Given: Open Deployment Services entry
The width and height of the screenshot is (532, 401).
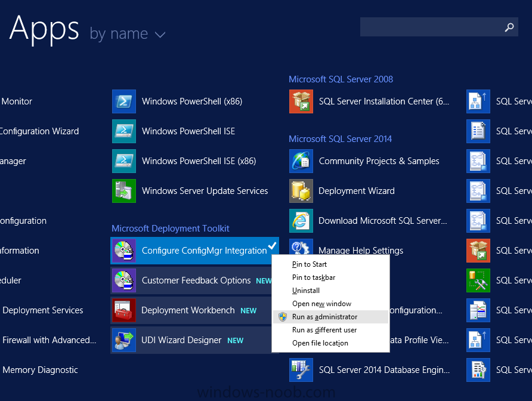Looking at the screenshot, I should [x=43, y=310].
